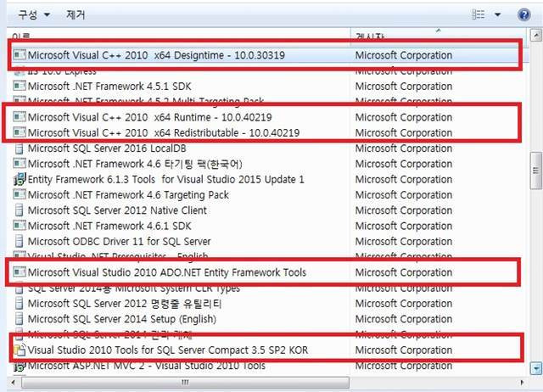543x392 pixels.
Task: Click the vertical scrollbar thumb
Action: [x=535, y=171]
